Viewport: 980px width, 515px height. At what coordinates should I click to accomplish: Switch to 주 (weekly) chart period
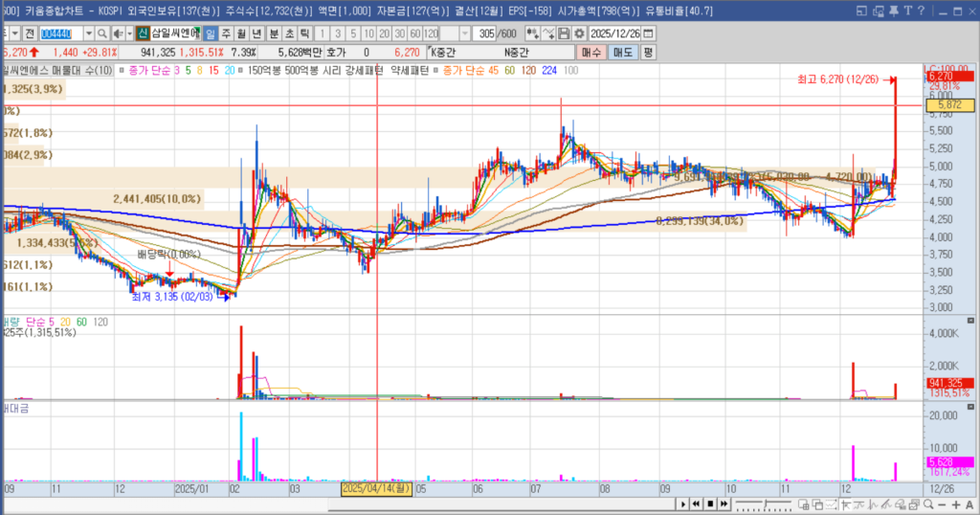(x=226, y=33)
